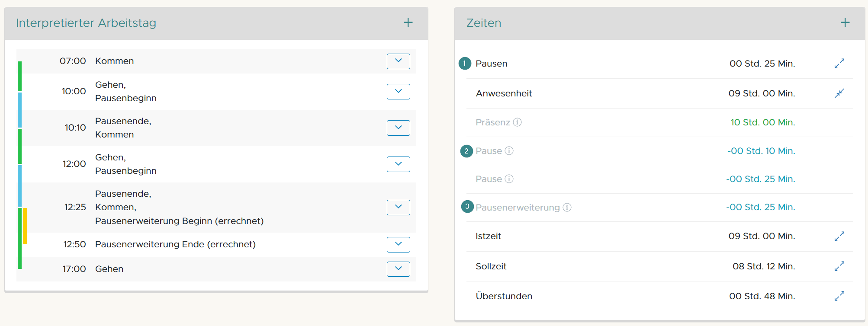Click the numbered badge 2 next to Pause

(466, 151)
